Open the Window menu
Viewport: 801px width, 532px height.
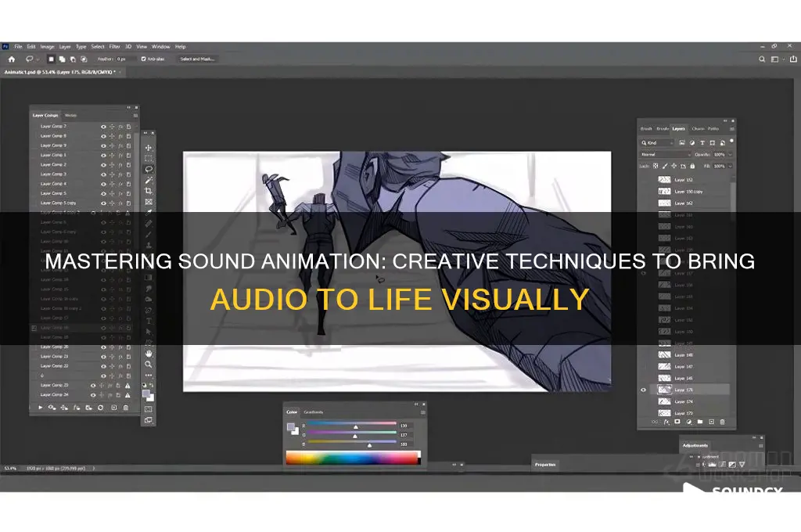pos(161,46)
